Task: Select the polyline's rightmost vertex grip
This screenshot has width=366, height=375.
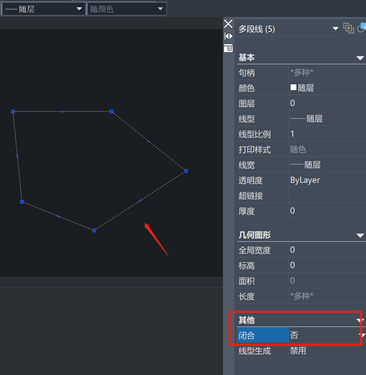Action: point(186,171)
